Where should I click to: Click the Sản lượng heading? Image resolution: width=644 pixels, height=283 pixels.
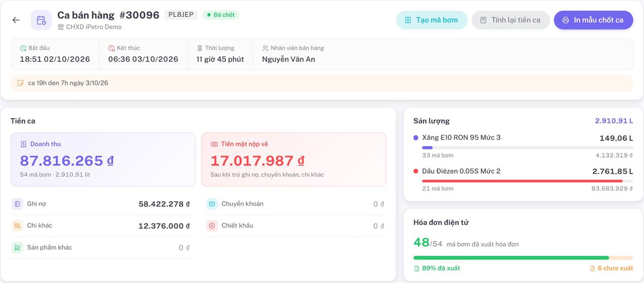point(432,121)
